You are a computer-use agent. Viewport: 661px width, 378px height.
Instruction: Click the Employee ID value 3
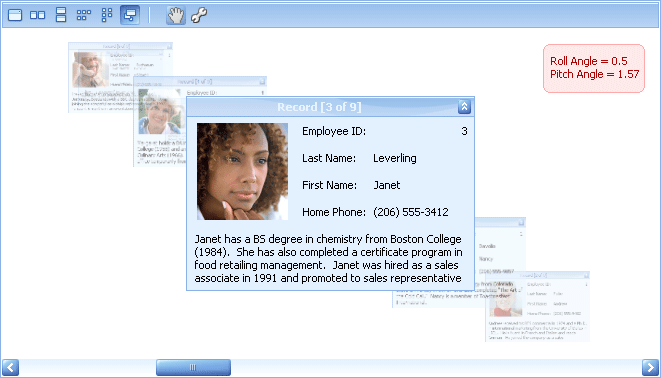(464, 131)
